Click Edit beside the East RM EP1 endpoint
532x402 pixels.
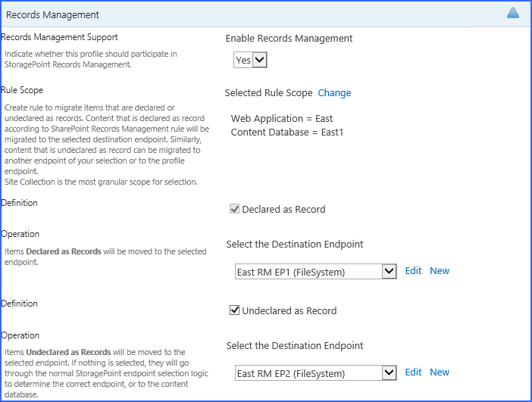(413, 271)
